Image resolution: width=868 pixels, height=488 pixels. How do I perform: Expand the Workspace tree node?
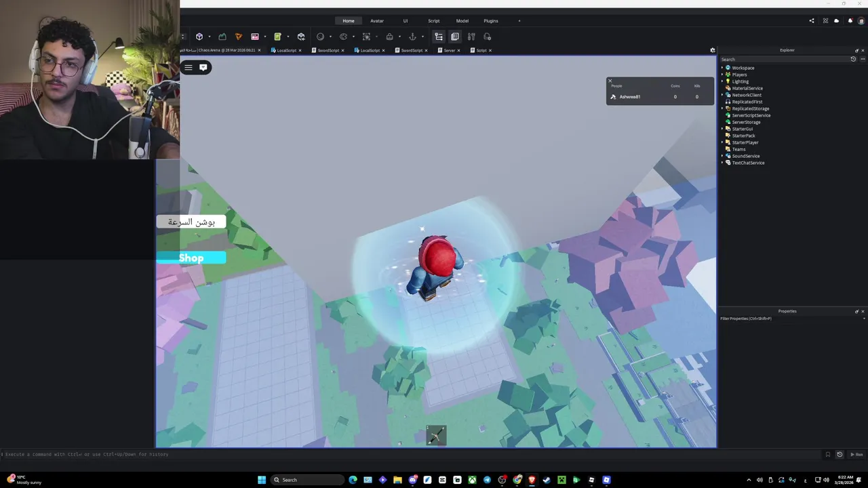[722, 68]
